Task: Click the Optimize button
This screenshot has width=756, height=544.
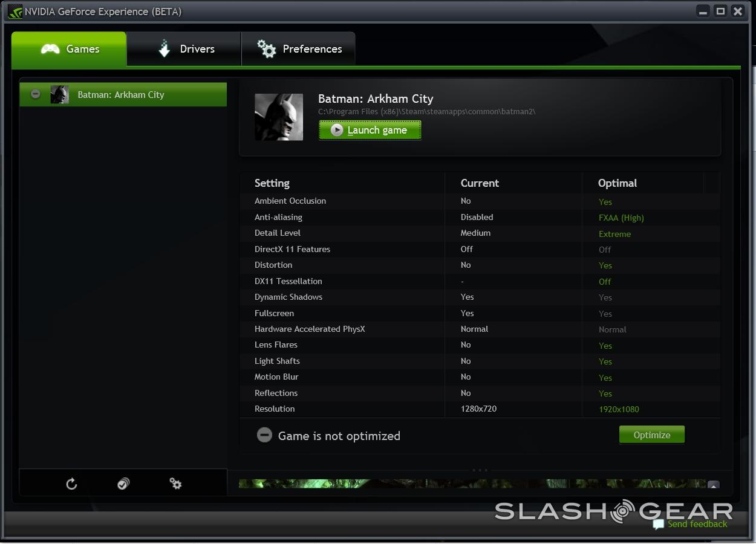Action: pyautogui.click(x=652, y=435)
